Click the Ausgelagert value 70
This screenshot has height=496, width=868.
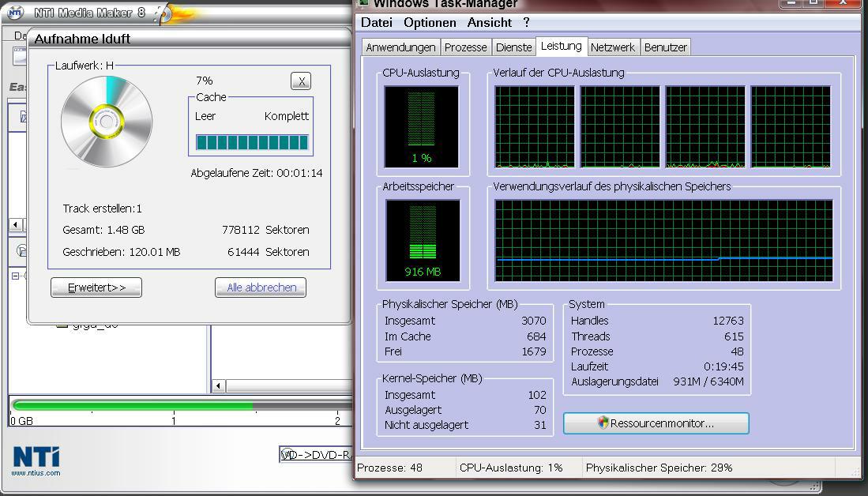click(x=539, y=410)
